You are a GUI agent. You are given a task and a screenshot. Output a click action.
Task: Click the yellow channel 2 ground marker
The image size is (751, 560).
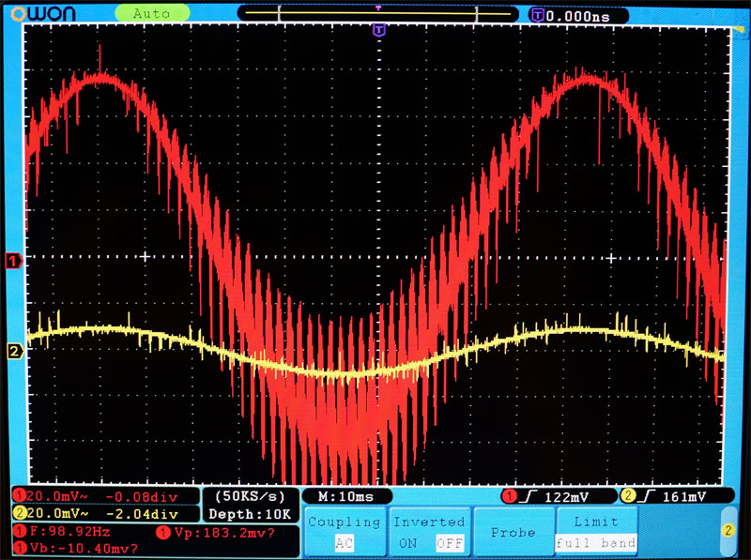[14, 352]
